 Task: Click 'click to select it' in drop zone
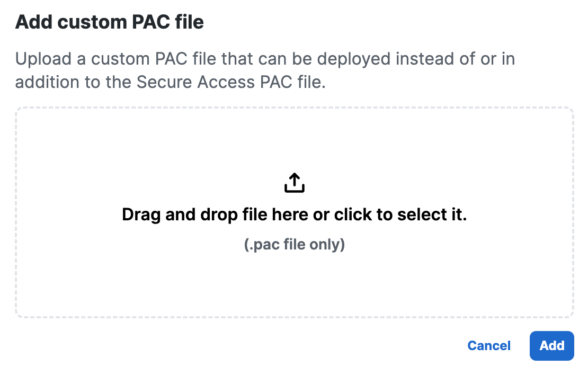[400, 215]
